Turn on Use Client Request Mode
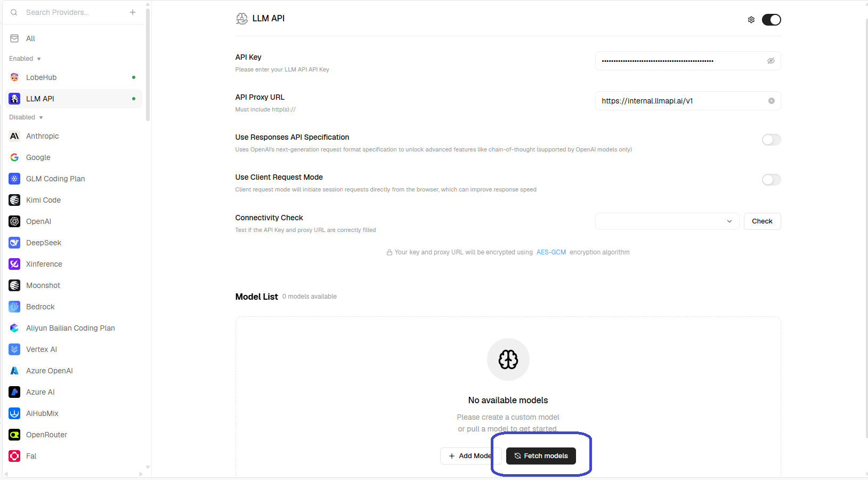 click(771, 180)
